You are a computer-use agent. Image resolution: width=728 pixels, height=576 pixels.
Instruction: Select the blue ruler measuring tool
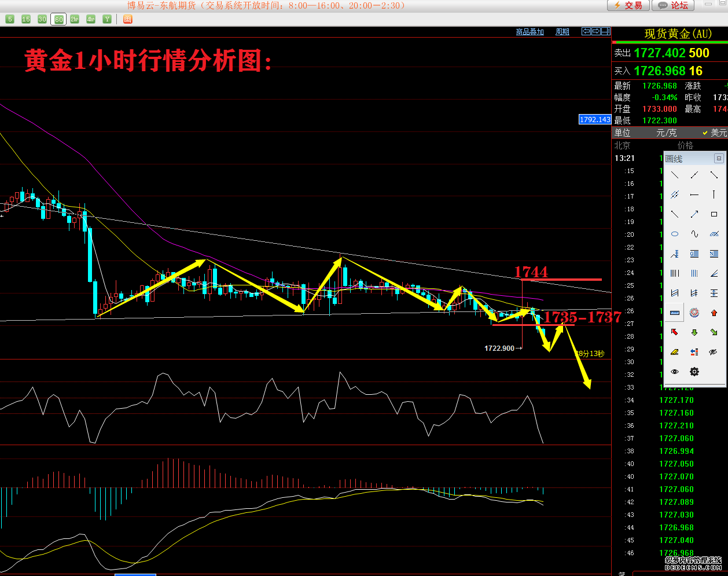pyautogui.click(x=675, y=313)
